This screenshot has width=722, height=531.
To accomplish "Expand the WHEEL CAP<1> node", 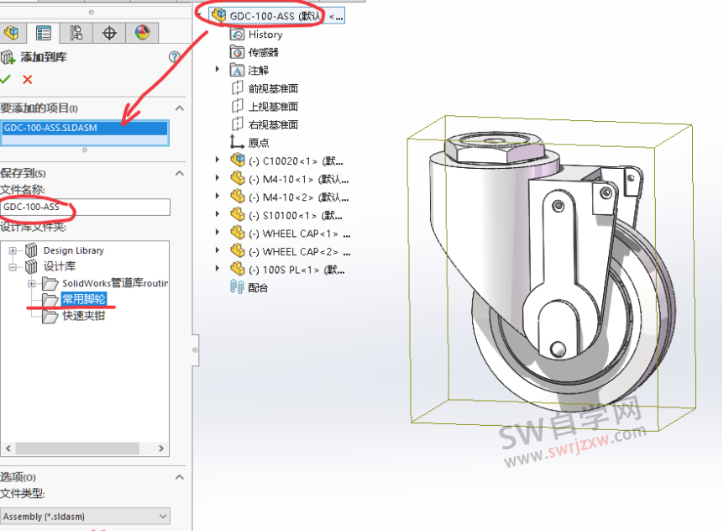I will click(x=217, y=232).
